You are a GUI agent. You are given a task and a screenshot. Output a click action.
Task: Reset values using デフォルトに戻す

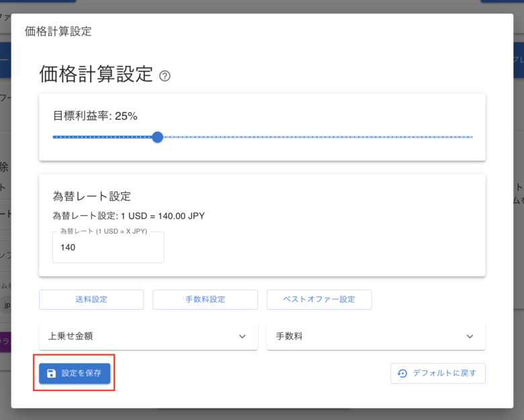(438, 374)
